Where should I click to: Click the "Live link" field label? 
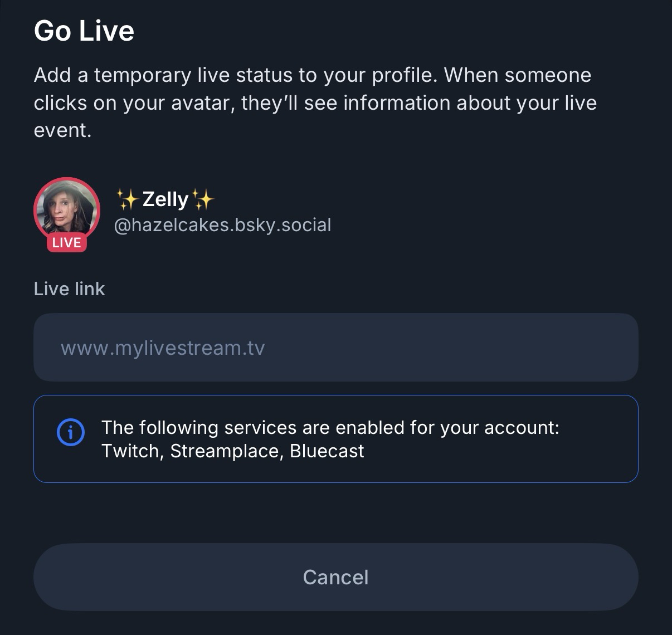coord(69,289)
